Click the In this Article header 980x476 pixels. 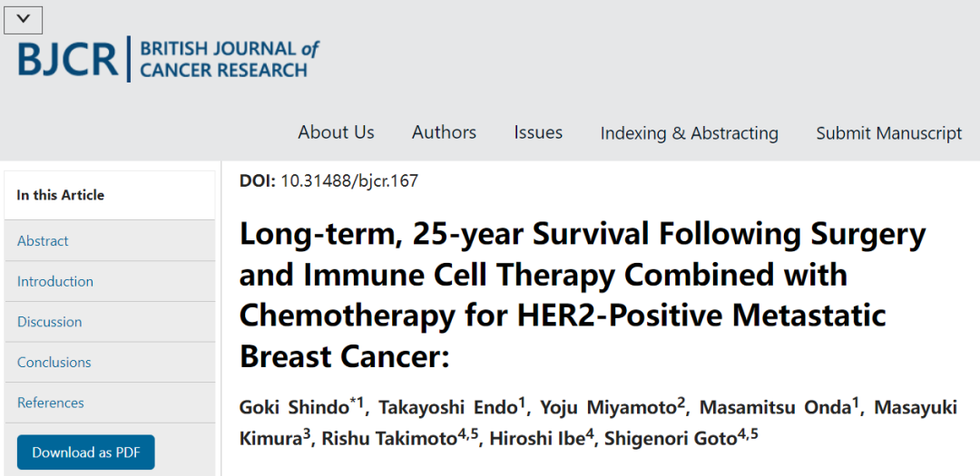[61, 195]
